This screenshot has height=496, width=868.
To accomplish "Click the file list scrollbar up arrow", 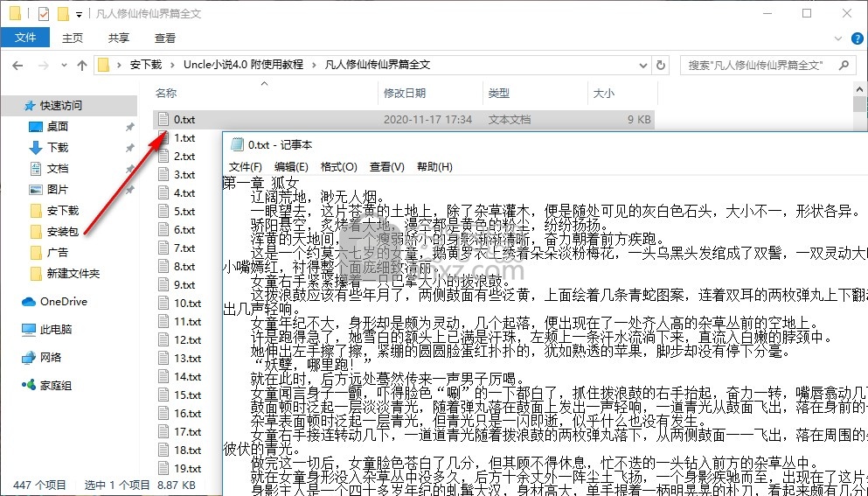I will click(860, 90).
